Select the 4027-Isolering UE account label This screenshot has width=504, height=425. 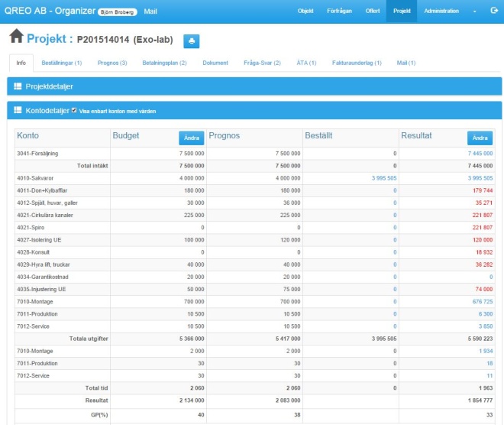pos(39,240)
